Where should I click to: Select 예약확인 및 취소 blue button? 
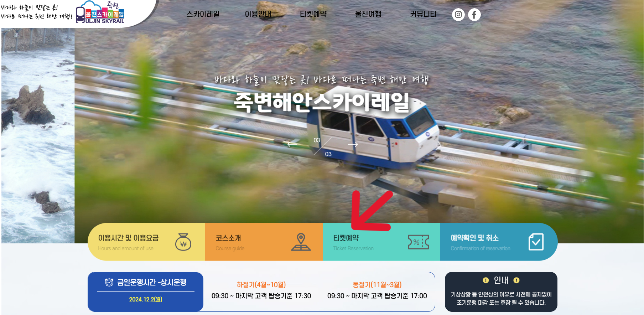coord(499,242)
